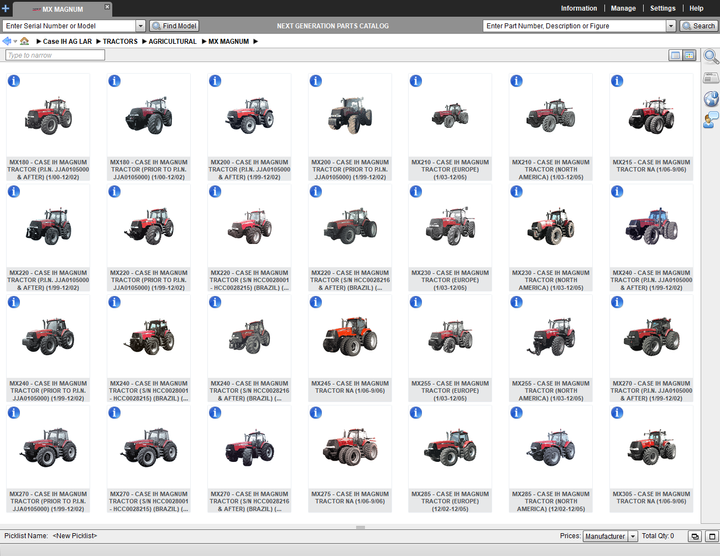Go back with the blue arrow icon

(x=6, y=41)
